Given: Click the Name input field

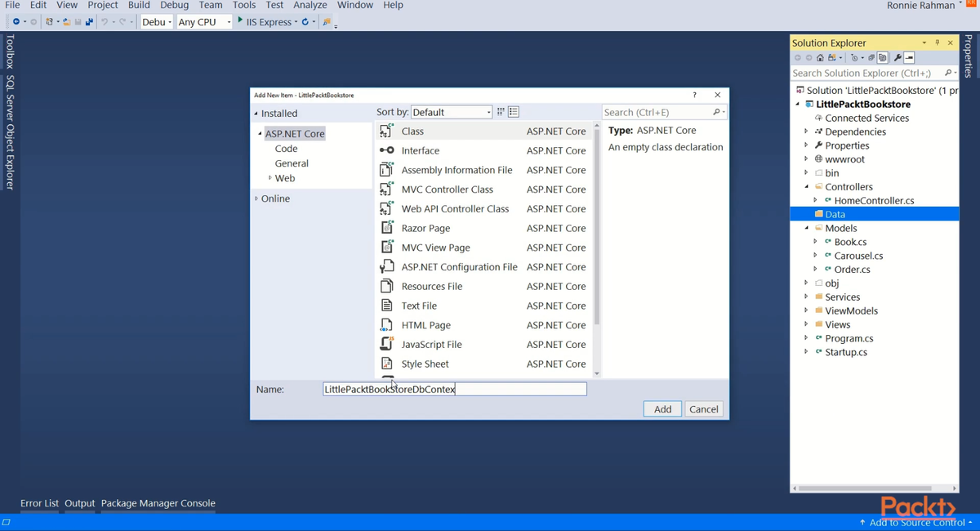Looking at the screenshot, I should tap(454, 390).
